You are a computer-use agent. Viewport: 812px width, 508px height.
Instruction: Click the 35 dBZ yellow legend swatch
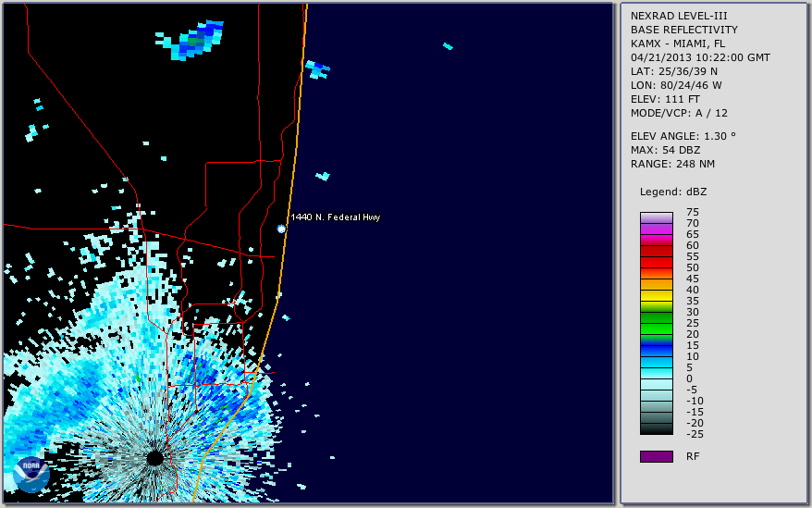(x=656, y=295)
